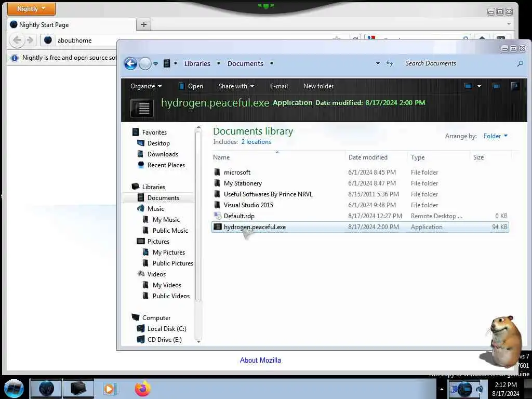Open CD Drive (E:)
The height and width of the screenshot is (399, 532).
164,340
